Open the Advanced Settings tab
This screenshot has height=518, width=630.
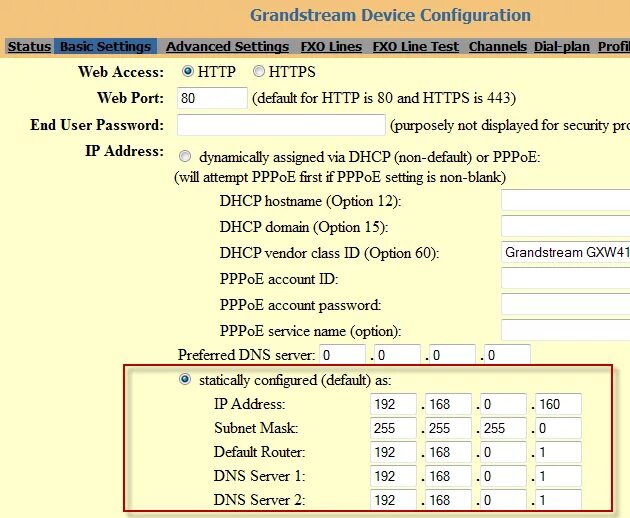click(x=227, y=47)
